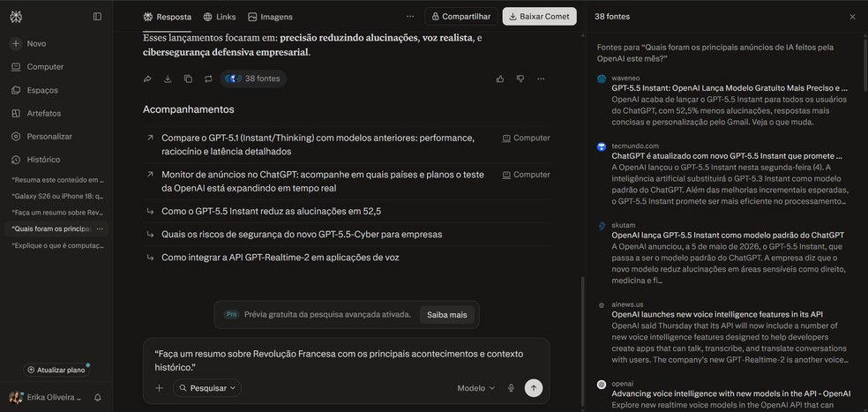This screenshot has height=412, width=868.
Task: Dislike the answer with thumbs down
Action: [x=520, y=79]
